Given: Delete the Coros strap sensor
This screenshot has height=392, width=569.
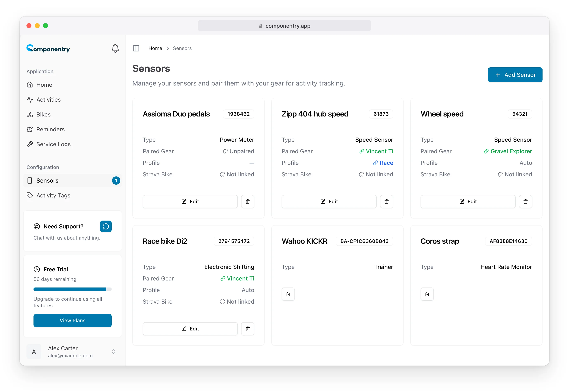Looking at the screenshot, I should (427, 294).
